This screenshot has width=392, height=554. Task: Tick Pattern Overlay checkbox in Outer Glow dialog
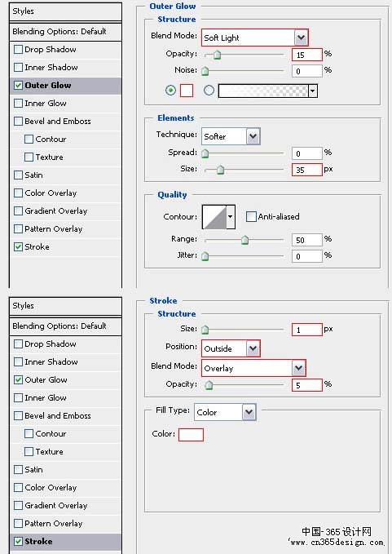19,229
